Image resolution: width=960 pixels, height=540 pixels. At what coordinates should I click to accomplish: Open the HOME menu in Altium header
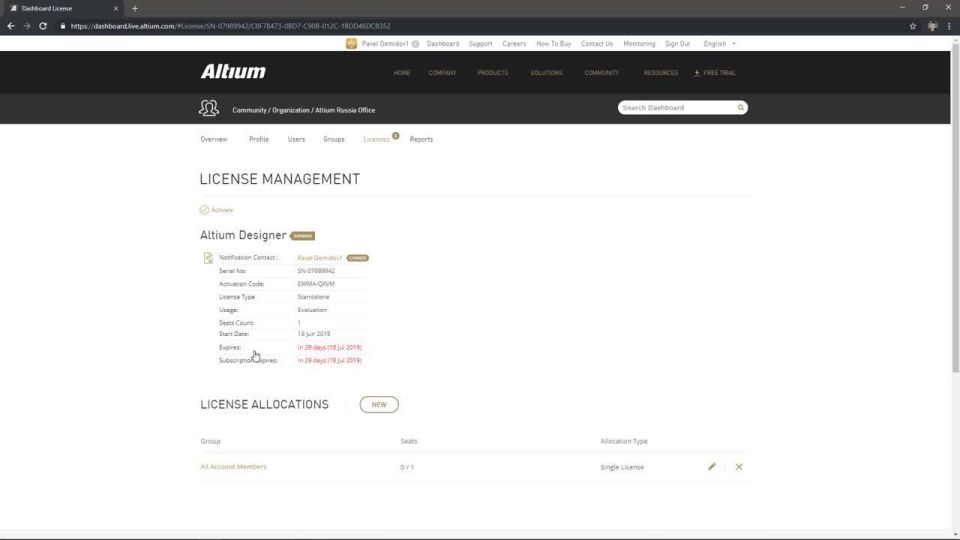point(402,73)
